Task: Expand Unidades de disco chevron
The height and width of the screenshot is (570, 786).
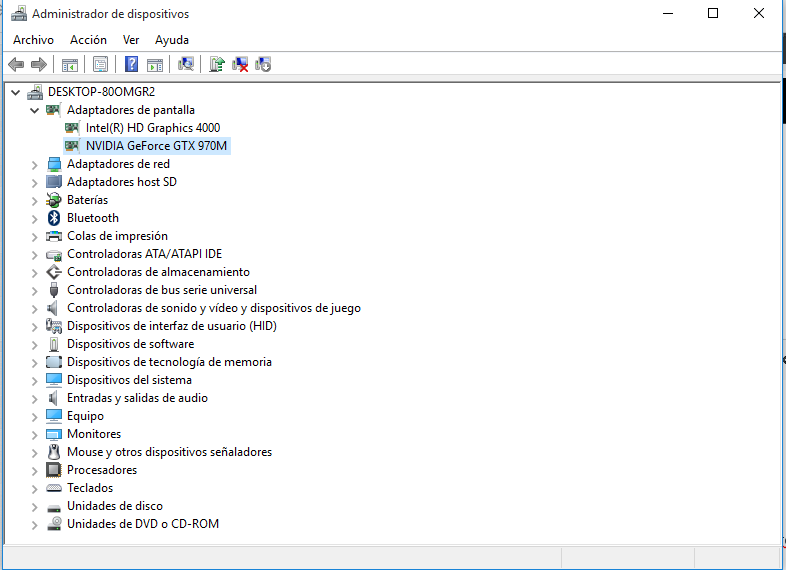Action: [34, 506]
